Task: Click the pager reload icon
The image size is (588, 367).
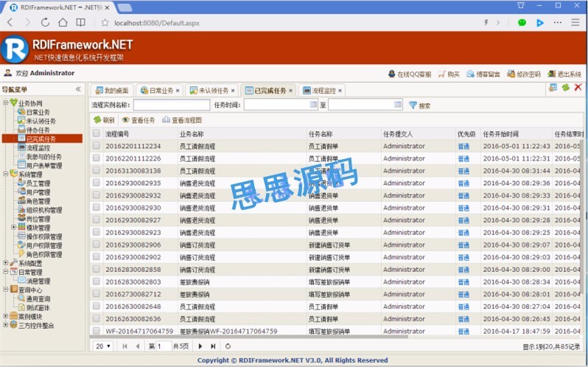Action: point(228,346)
